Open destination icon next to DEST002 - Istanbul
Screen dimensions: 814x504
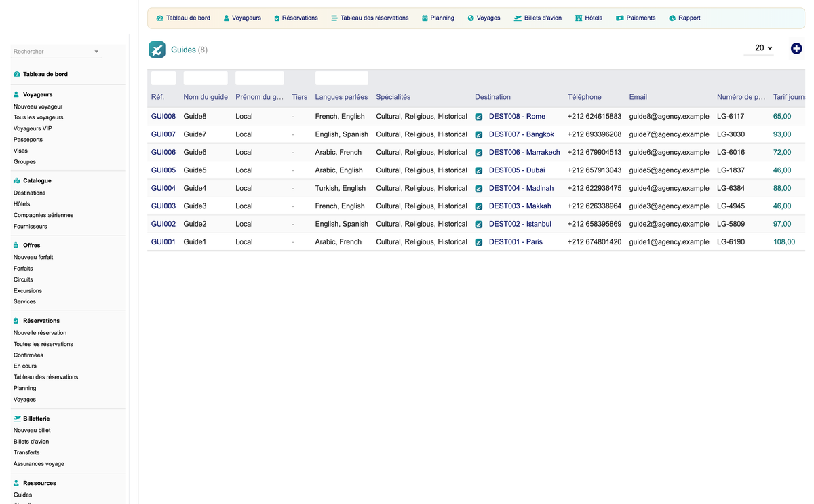click(x=479, y=225)
